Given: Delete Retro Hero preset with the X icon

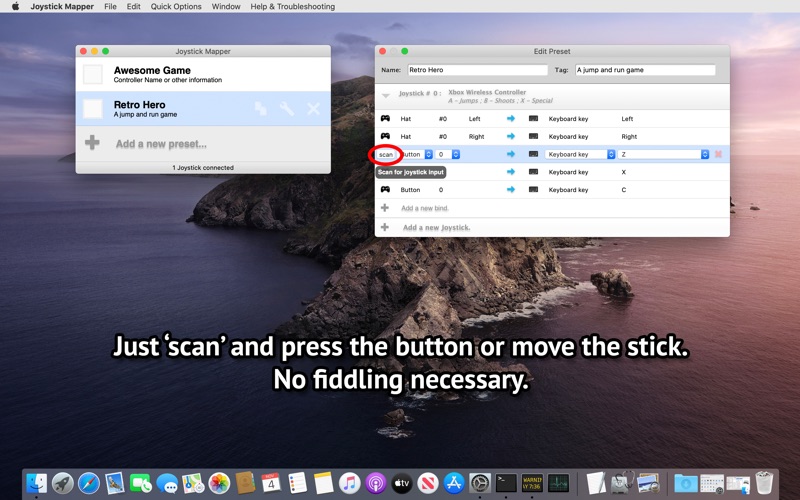Looking at the screenshot, I should click(313, 109).
